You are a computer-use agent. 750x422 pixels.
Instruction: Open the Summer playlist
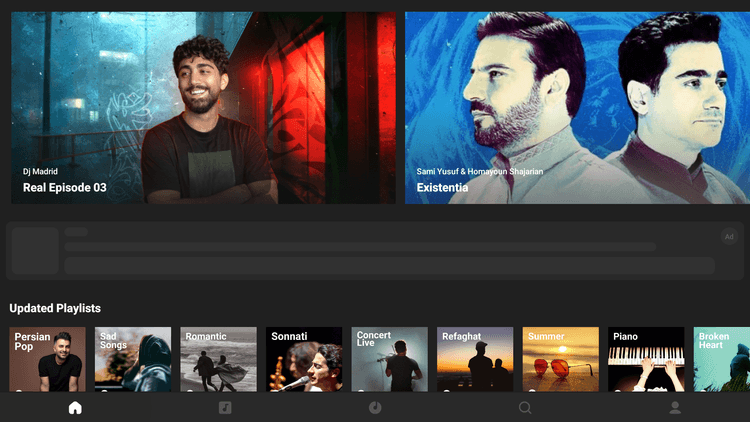(x=561, y=359)
